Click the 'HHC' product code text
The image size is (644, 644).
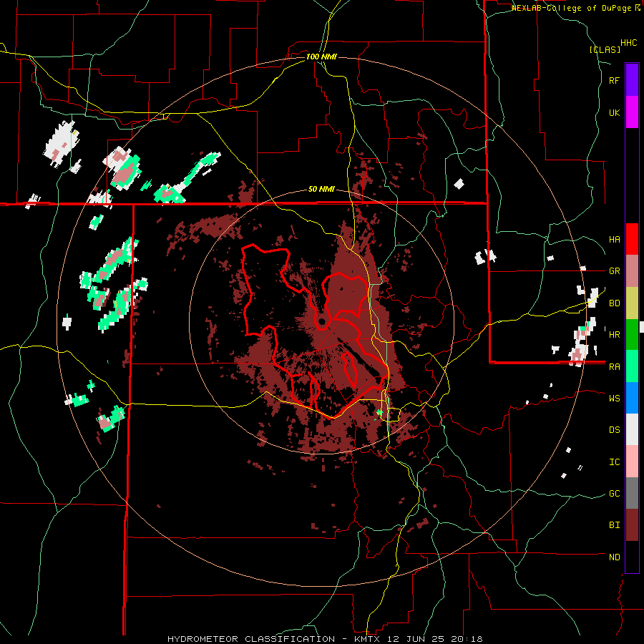[628, 43]
